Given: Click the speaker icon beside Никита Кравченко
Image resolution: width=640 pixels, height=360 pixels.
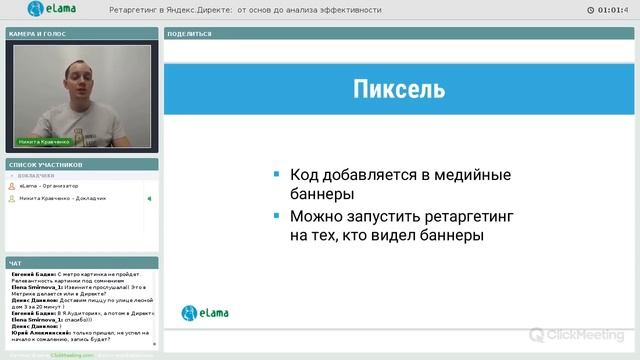Looking at the screenshot, I should tap(149, 199).
